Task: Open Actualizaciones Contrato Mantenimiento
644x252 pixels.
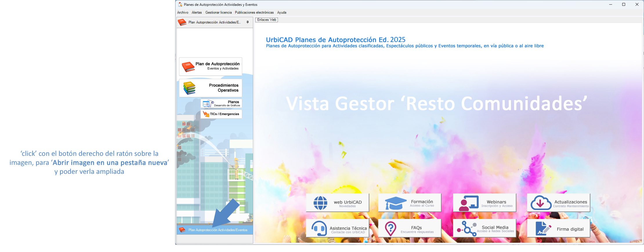Action: pos(559,203)
